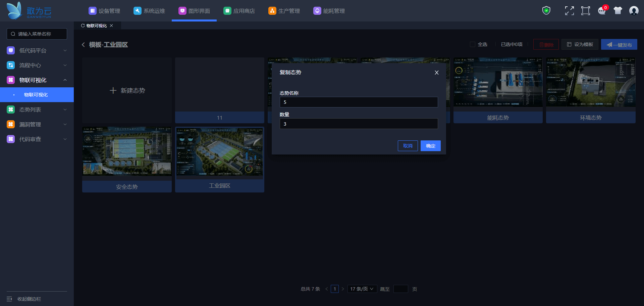Expand the 漏洞管理 menu
The height and width of the screenshot is (306, 644).
tap(65, 124)
